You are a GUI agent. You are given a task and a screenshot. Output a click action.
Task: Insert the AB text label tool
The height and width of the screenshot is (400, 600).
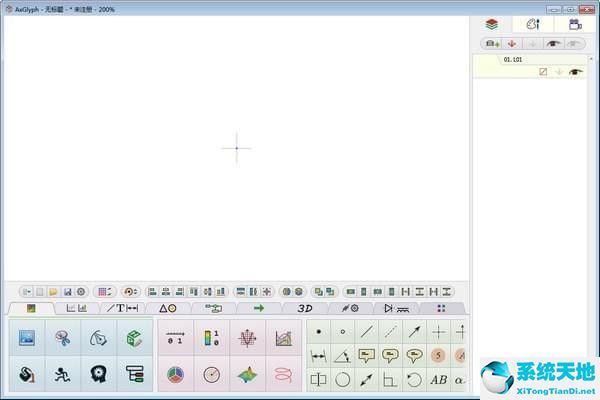438,379
